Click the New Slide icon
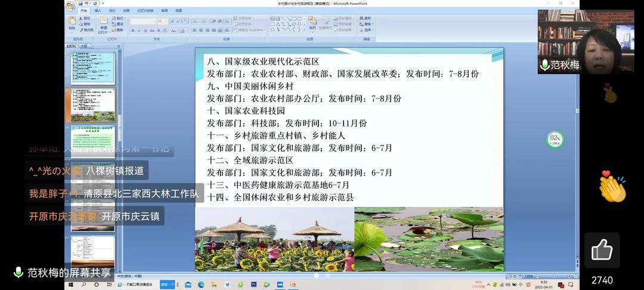644x290 pixels. [x=104, y=24]
